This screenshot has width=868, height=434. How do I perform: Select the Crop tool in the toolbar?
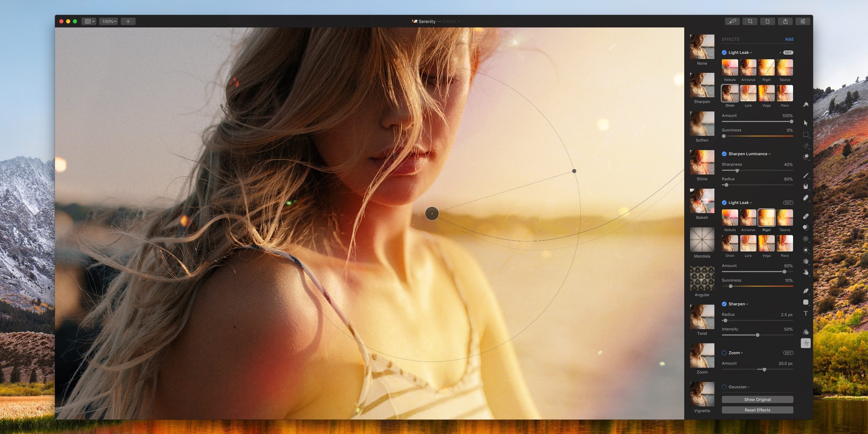[750, 21]
